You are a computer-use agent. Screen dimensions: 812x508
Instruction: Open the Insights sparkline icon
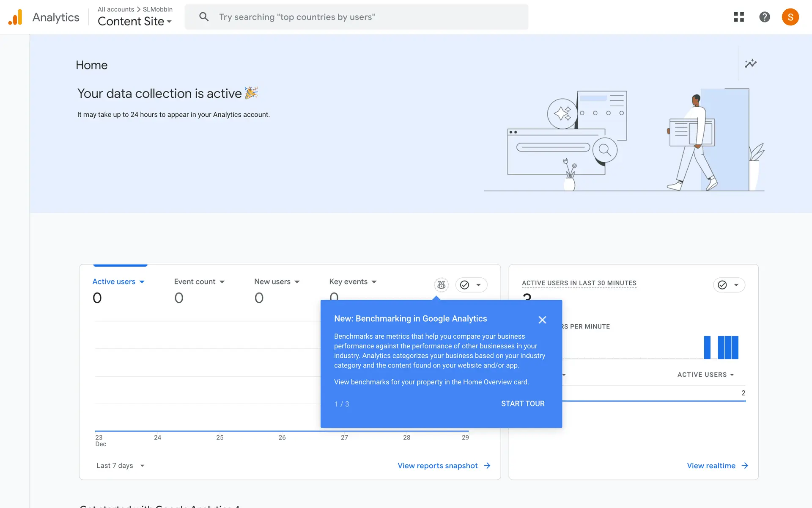[751, 63]
